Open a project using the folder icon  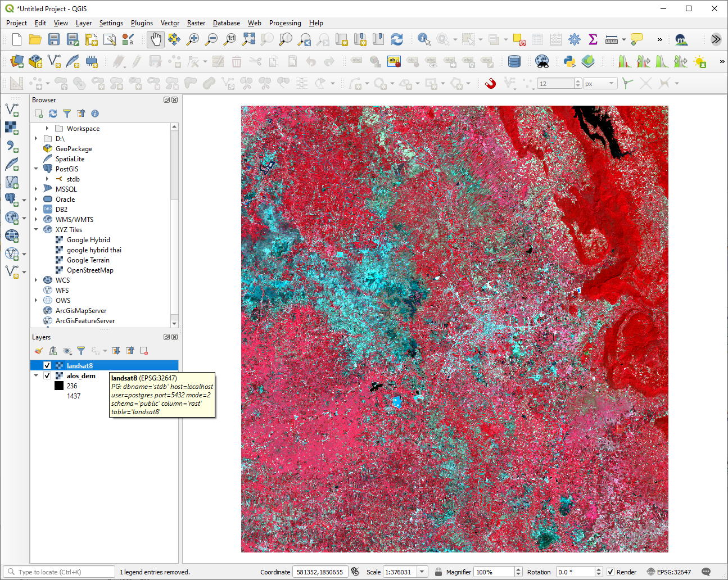35,39
